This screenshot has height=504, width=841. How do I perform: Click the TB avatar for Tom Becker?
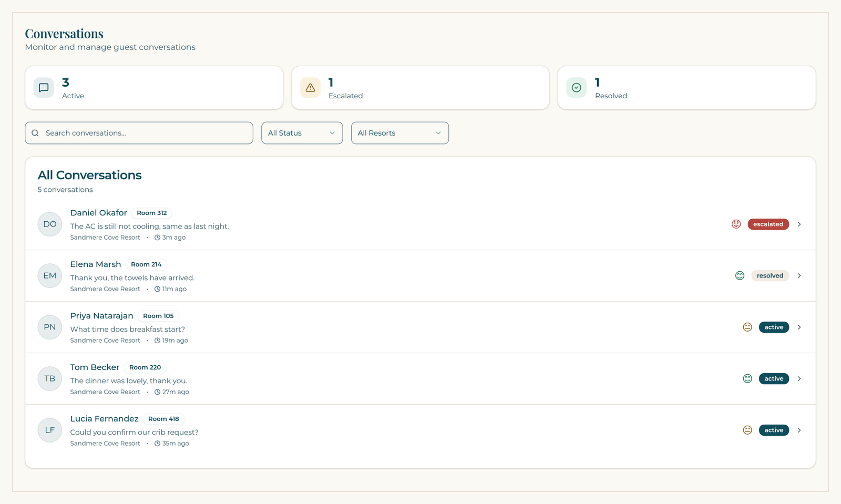50,378
